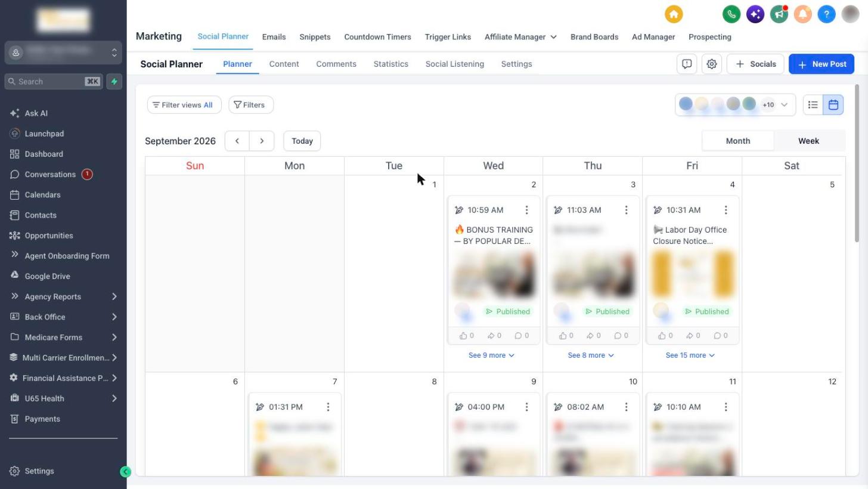This screenshot has height=489, width=868.
Task: Open the user profile avatar
Action: click(x=851, y=14)
